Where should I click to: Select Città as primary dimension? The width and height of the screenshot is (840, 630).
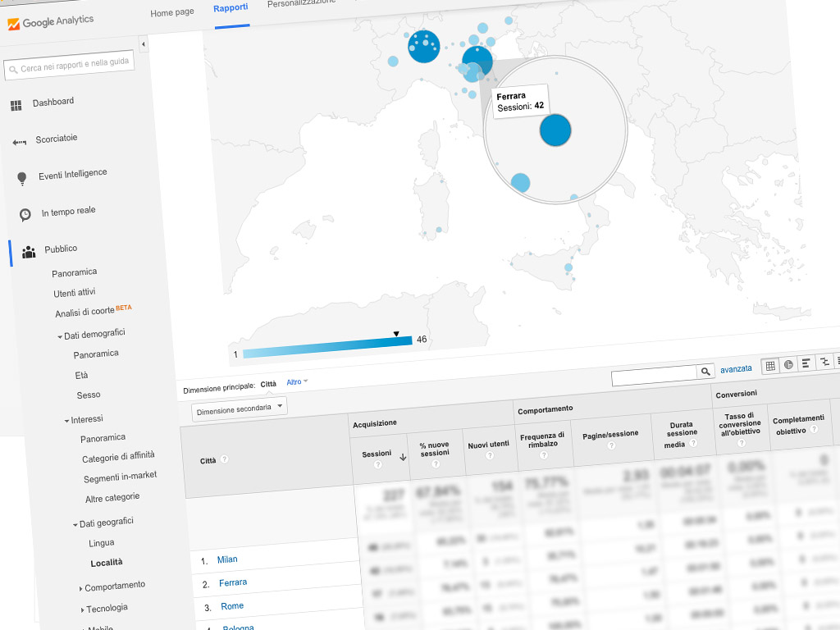[268, 384]
